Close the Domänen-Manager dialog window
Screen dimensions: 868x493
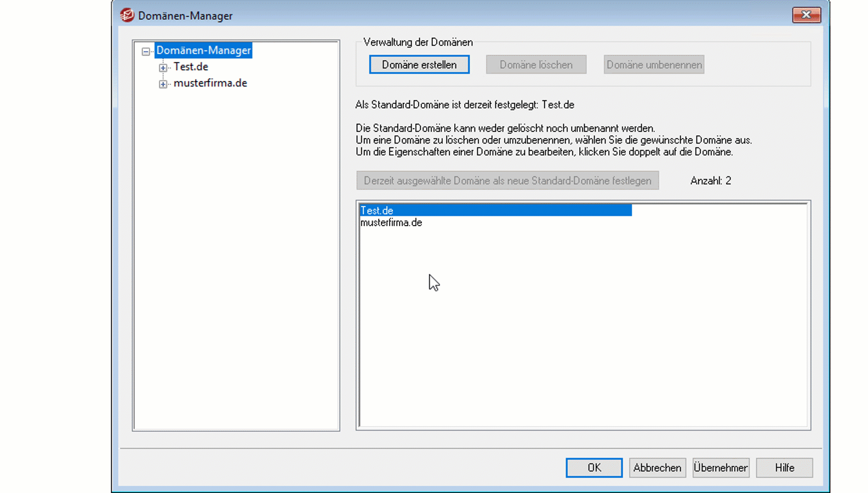click(x=806, y=15)
